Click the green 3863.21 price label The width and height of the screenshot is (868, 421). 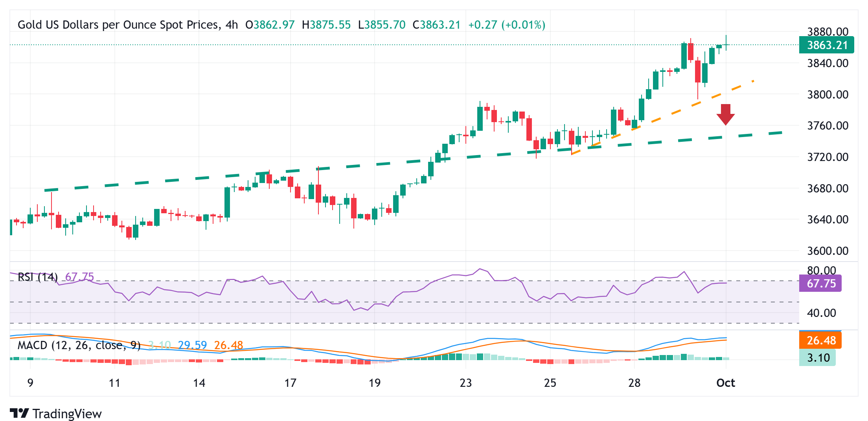click(827, 45)
